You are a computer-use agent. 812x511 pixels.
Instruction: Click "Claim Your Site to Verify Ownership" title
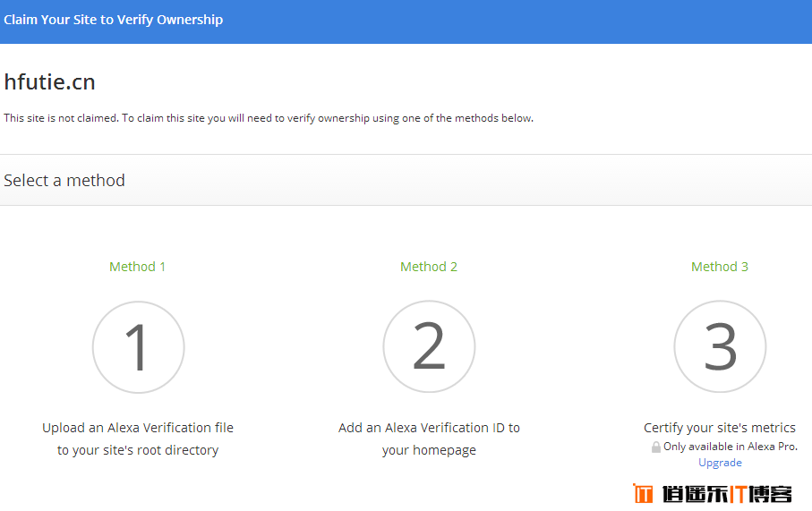114,20
